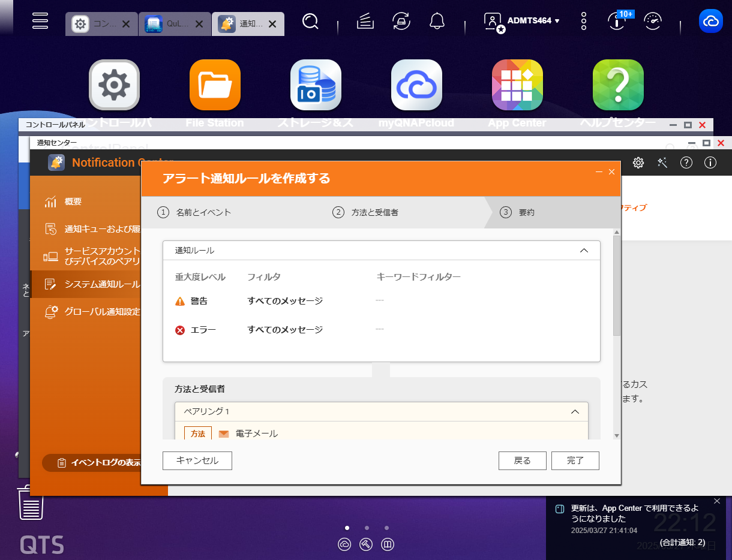Select step 3 要約 in wizard
The height and width of the screenshot is (560, 732).
(517, 212)
